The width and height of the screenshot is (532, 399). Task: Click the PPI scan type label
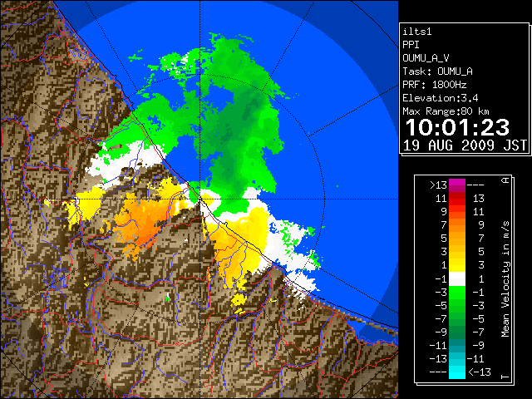pyautogui.click(x=411, y=45)
